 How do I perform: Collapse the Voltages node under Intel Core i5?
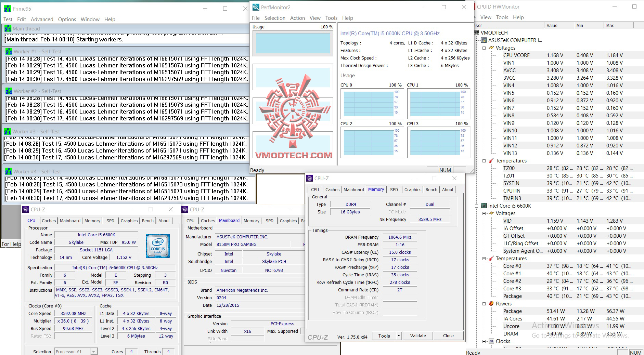(x=484, y=213)
